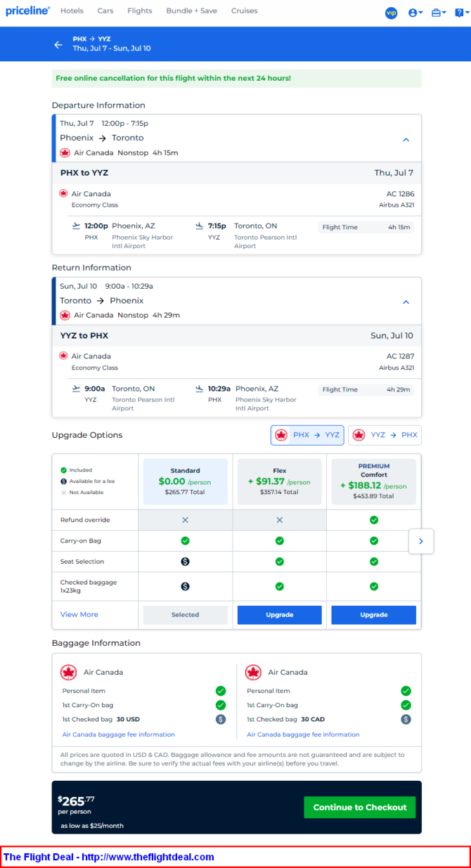Screen dimensions: 471x868
Task: Click Carry-on Bag checkmark under Standard
Action: [186, 540]
